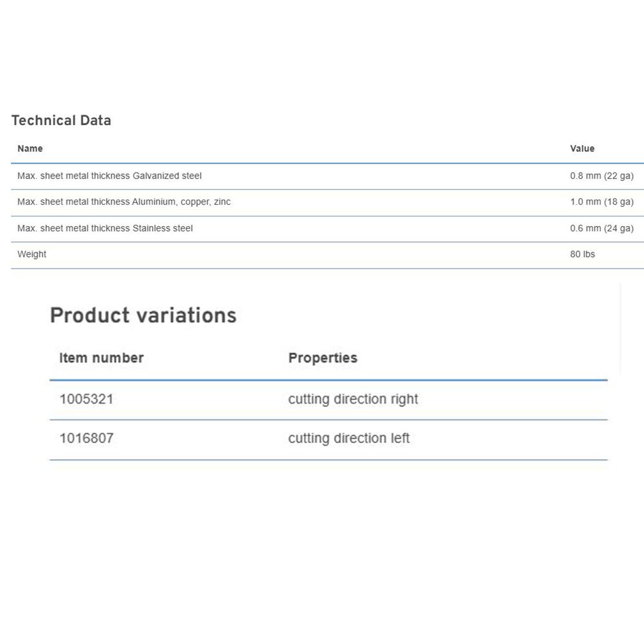Click the Technical Data heading
Image resolution: width=644 pixels, height=644 pixels.
click(x=61, y=120)
